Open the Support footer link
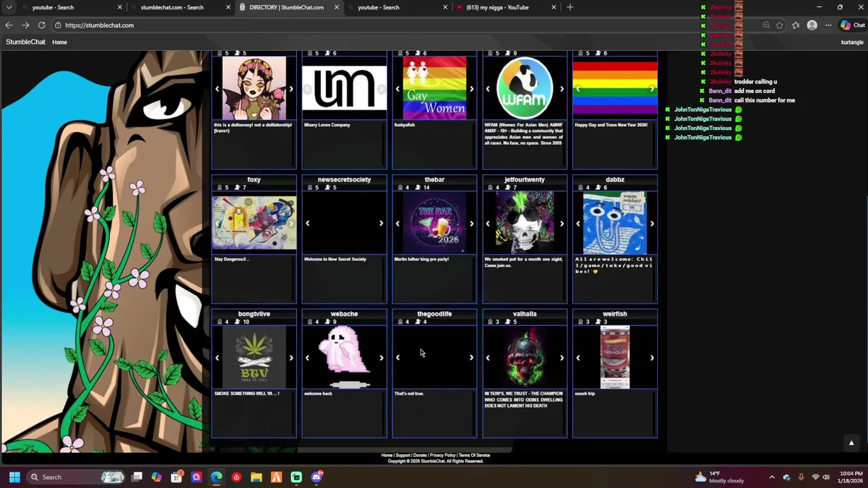The width and height of the screenshot is (868, 488). [x=403, y=455]
